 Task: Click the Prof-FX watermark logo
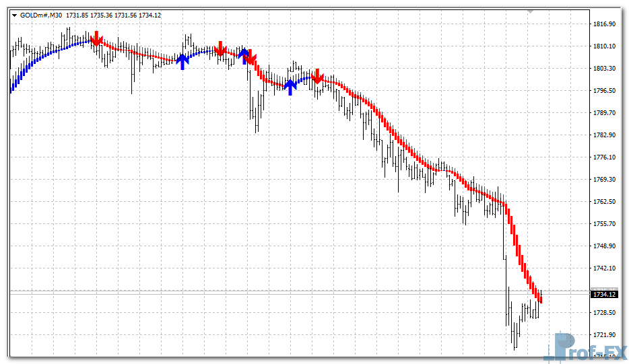585,346
